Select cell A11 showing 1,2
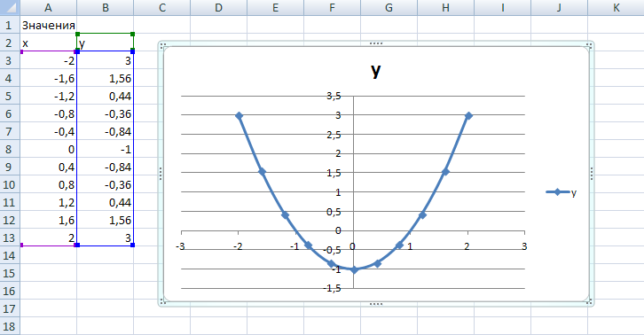 (49, 202)
